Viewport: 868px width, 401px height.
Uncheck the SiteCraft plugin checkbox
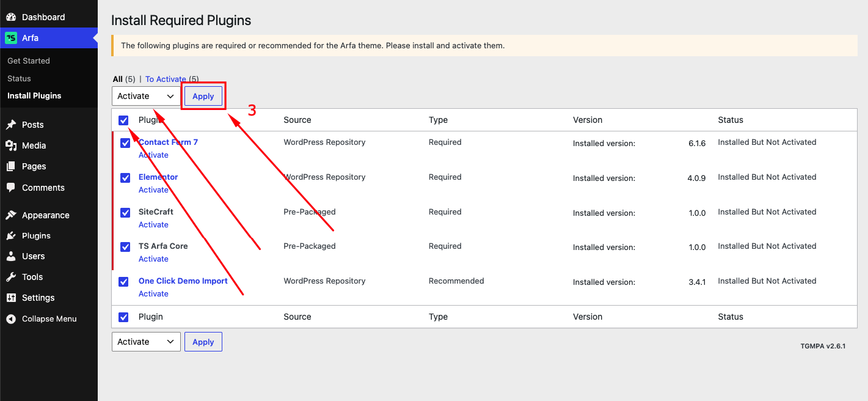pos(125,213)
